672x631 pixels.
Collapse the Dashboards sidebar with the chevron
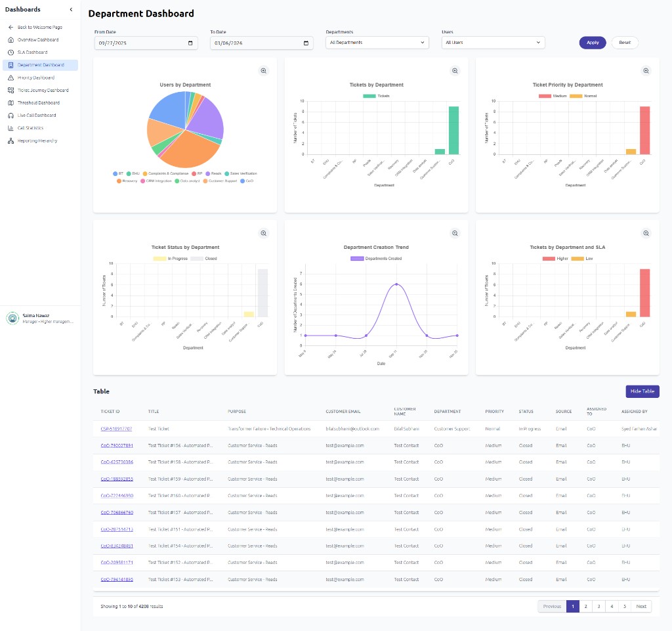pos(71,9)
